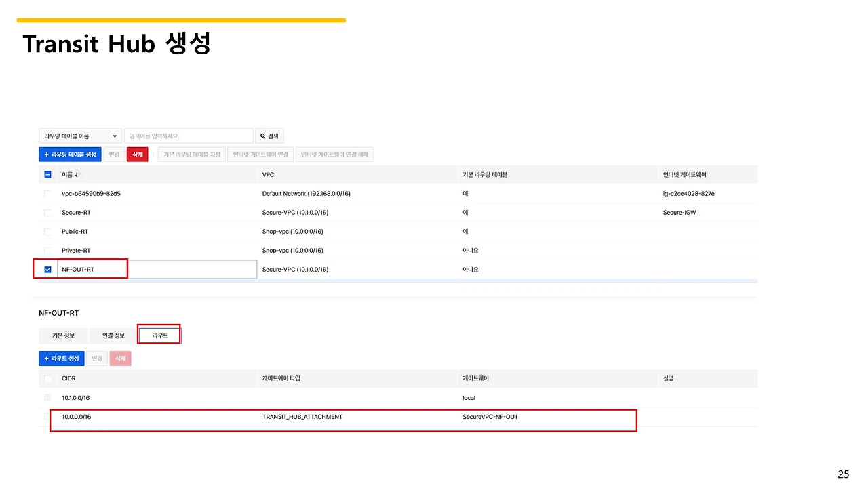Click the Shop-vpc cell in the Private-RT row

(292, 251)
